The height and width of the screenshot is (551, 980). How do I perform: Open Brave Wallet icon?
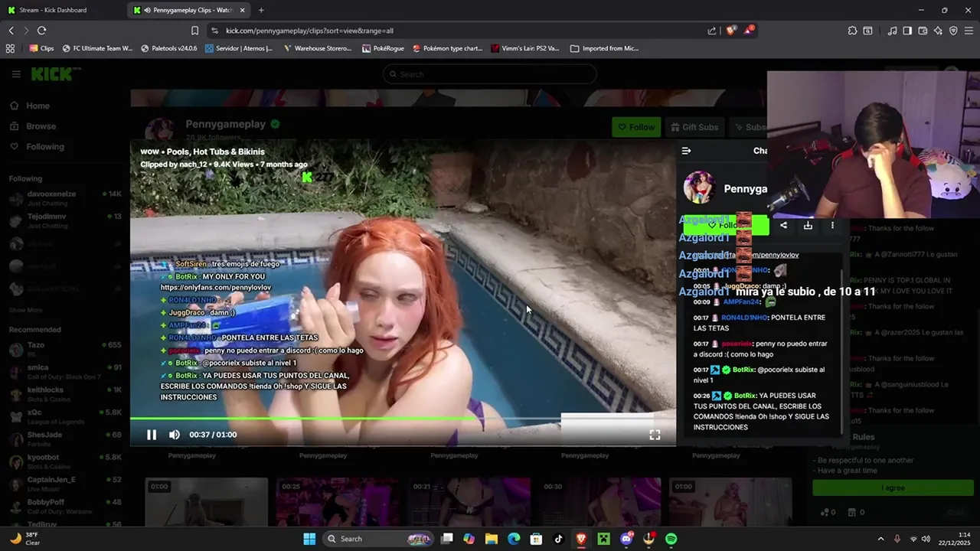[x=923, y=31]
